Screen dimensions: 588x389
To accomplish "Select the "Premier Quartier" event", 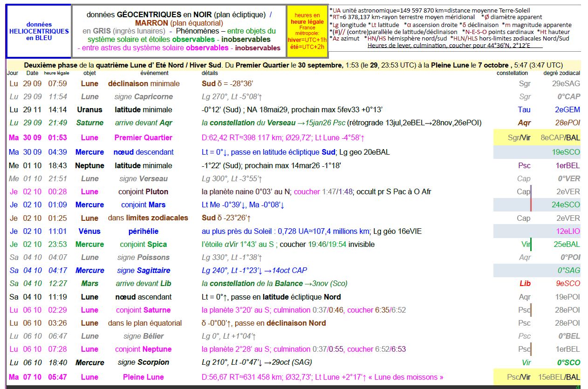I will point(143,137).
